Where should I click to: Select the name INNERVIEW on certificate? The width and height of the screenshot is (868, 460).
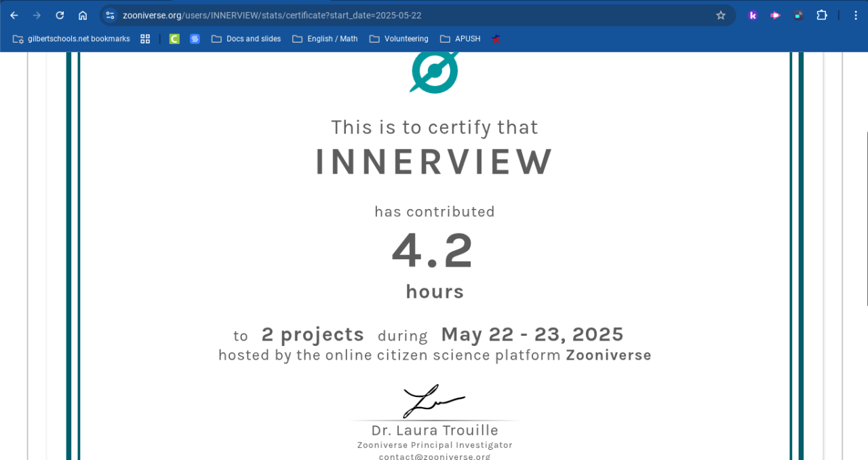[435, 162]
